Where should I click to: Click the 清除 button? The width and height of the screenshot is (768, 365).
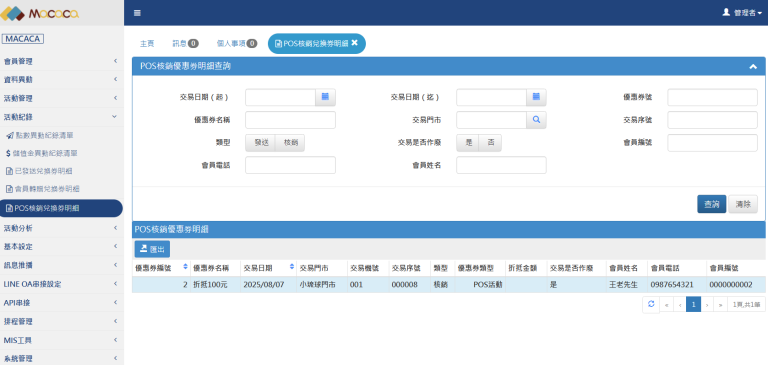(x=743, y=204)
